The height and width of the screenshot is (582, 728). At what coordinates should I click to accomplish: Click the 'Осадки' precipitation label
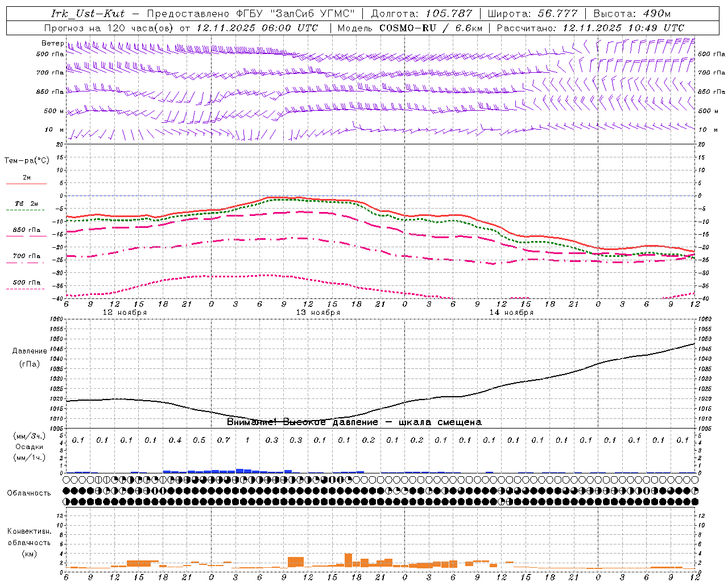[x=29, y=447]
